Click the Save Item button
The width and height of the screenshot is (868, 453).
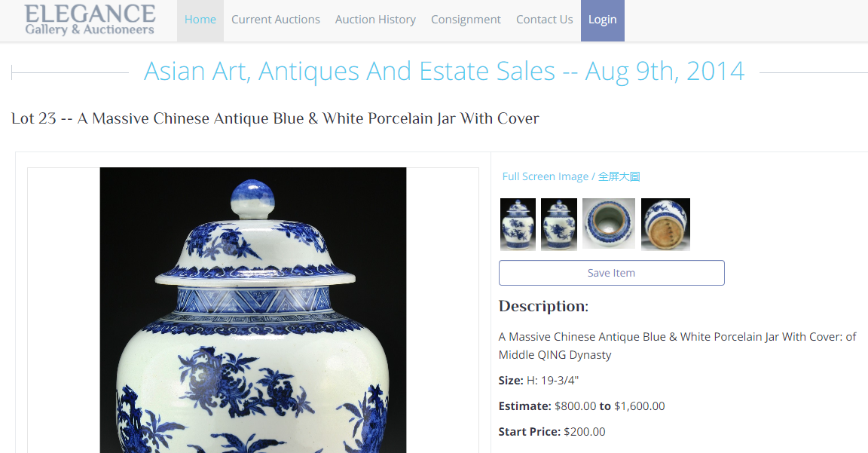click(x=611, y=273)
